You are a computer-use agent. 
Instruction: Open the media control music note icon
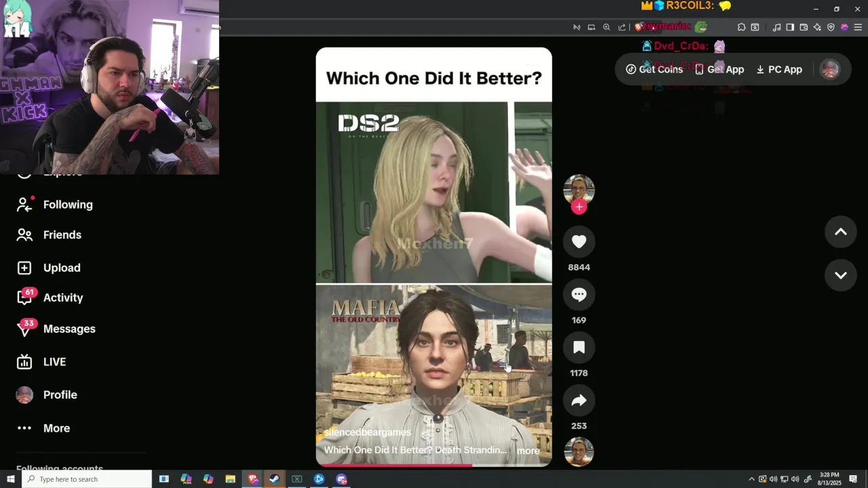(x=776, y=27)
